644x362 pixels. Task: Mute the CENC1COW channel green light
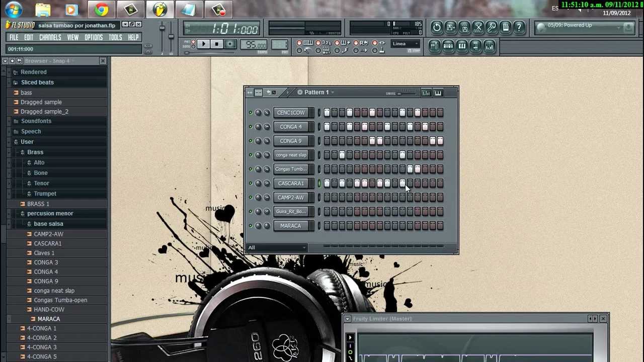(251, 113)
